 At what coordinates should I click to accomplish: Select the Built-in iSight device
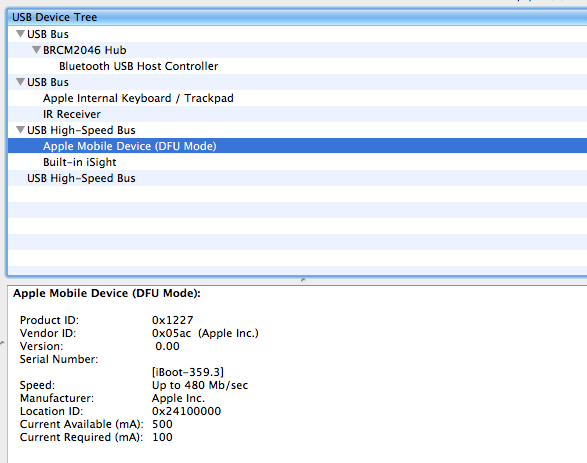tap(298, 162)
